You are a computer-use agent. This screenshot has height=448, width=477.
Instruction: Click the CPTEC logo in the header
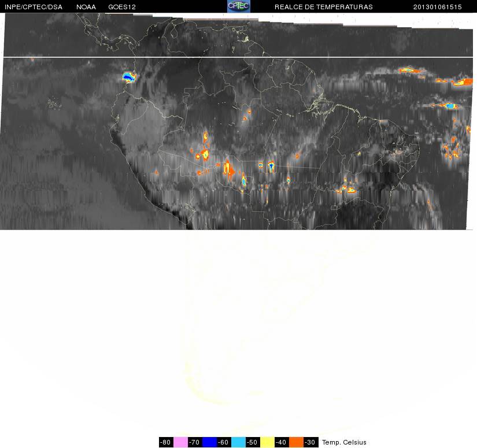click(x=238, y=6)
